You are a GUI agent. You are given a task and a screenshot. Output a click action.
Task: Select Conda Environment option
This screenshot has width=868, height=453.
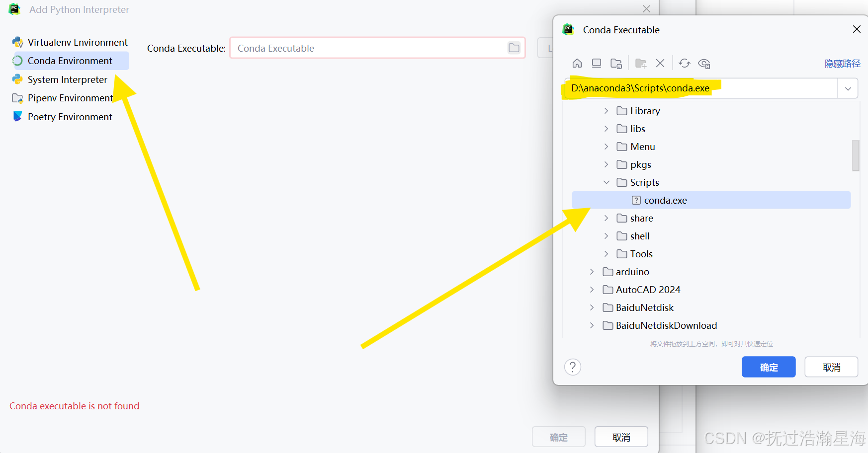[x=70, y=60]
